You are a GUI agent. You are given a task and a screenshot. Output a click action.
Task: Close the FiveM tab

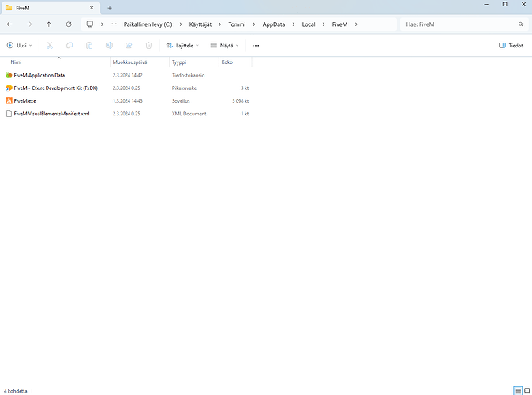click(x=92, y=8)
